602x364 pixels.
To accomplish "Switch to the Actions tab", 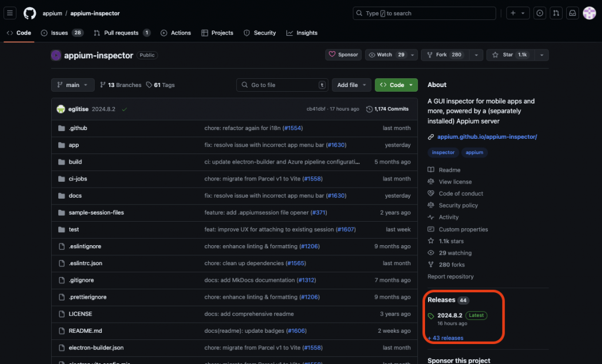I will (x=176, y=33).
